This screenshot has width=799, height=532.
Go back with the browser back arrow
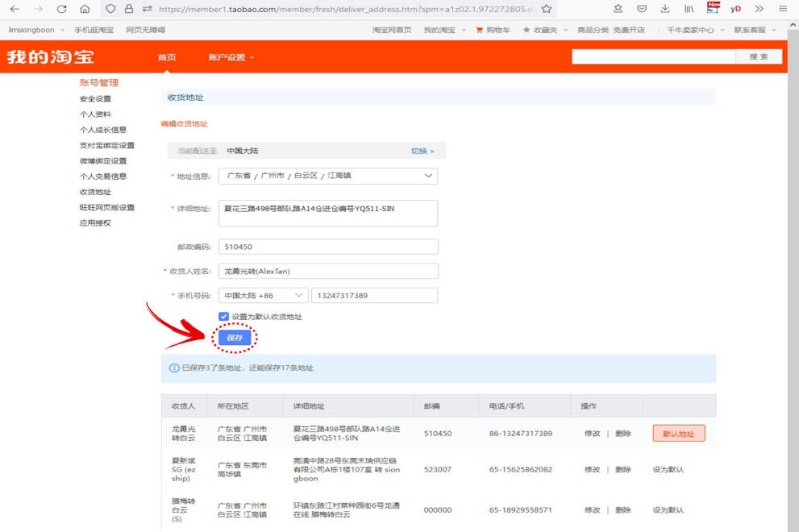coord(15,9)
